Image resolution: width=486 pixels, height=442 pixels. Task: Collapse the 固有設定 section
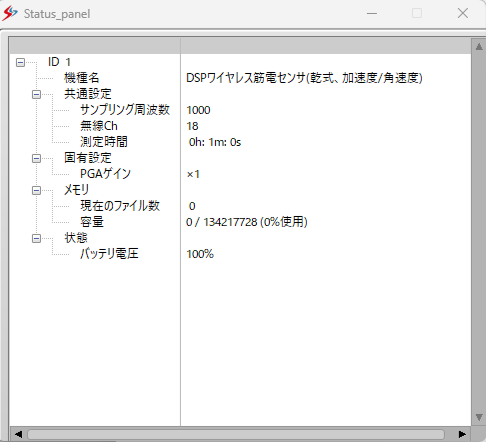pos(36,158)
